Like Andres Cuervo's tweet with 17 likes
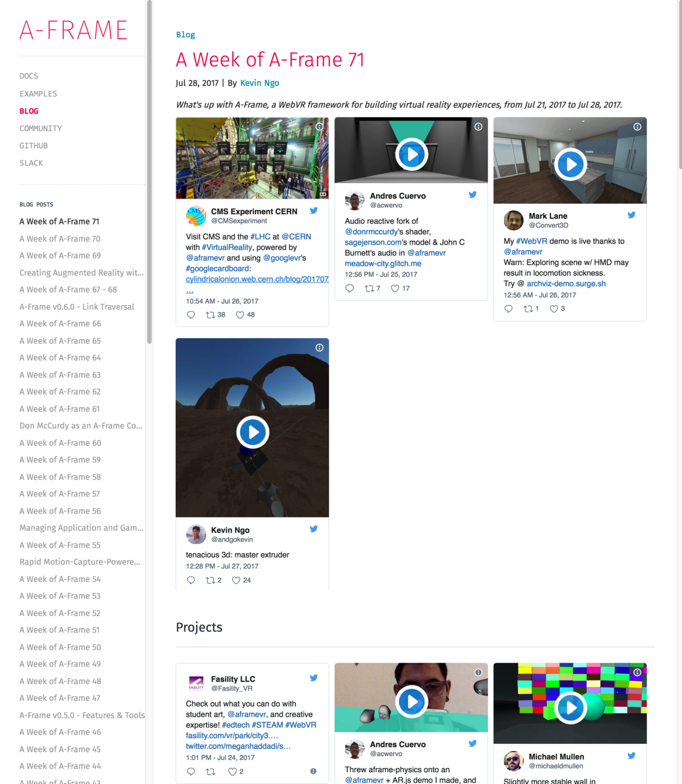Screen dimensions: 682x784 pyautogui.click(x=400, y=288)
